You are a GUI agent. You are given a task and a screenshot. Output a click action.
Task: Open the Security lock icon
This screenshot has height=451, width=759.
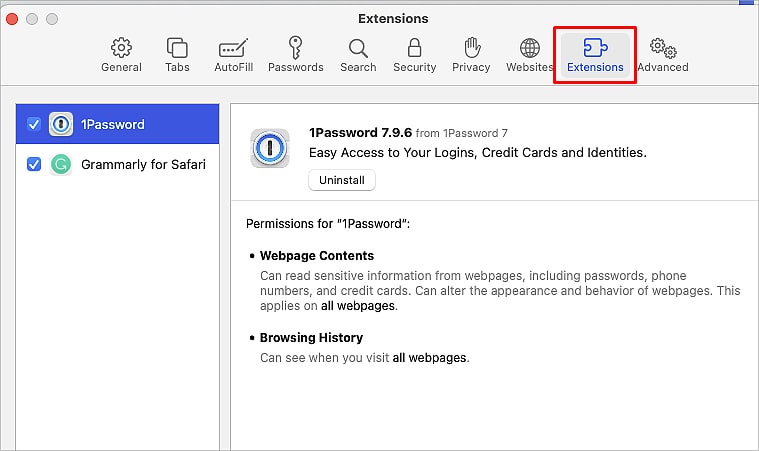click(414, 47)
